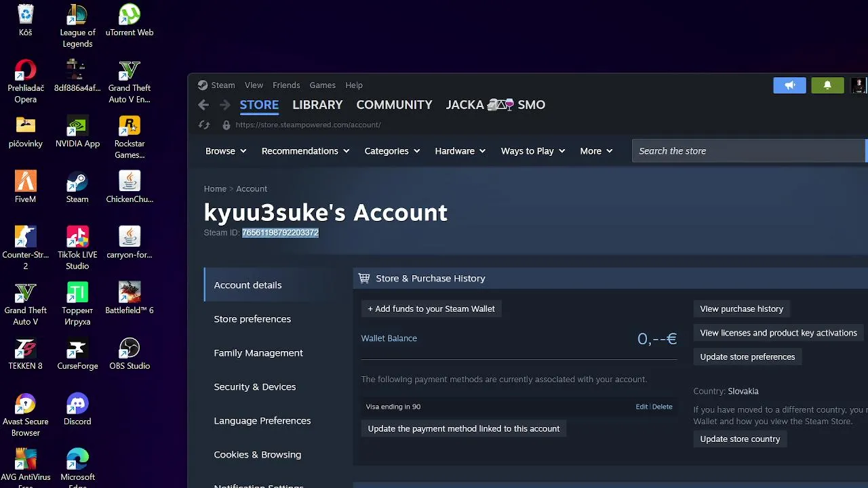This screenshot has width=868, height=488.
Task: Reload the Steam store page
Action: [204, 125]
